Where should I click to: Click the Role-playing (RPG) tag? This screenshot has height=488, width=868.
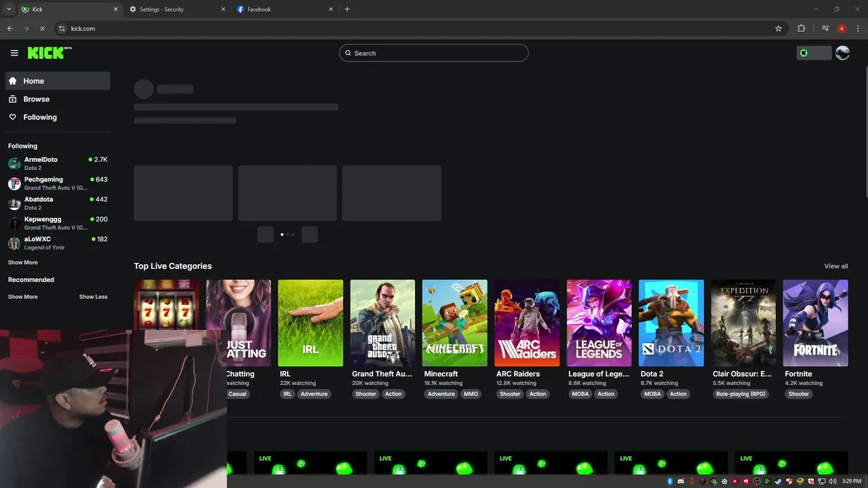point(741,394)
